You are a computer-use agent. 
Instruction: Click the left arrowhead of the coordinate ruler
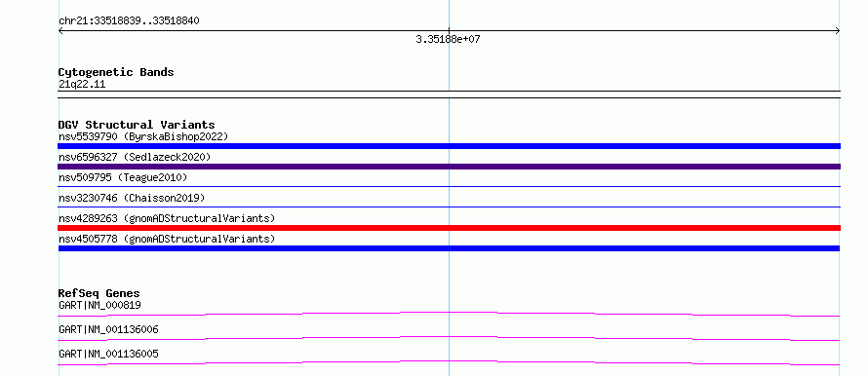60,31
